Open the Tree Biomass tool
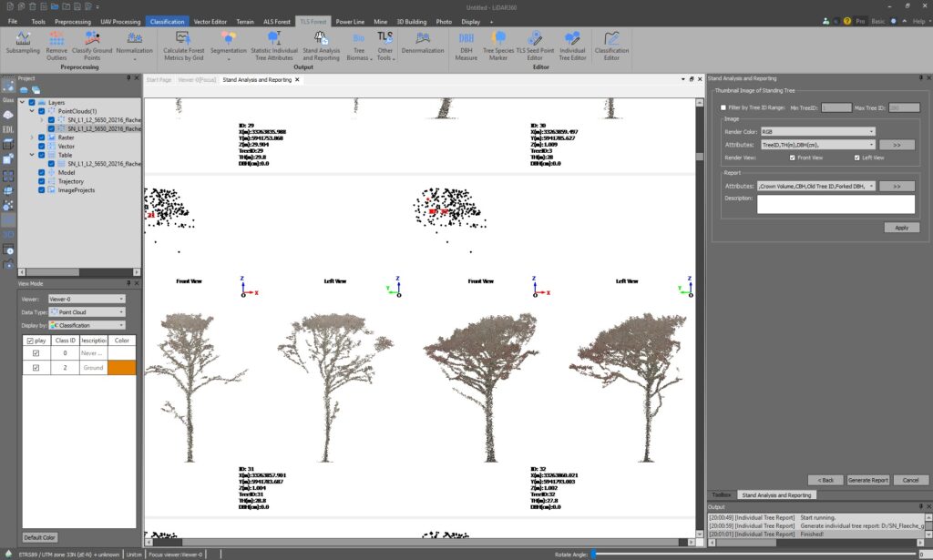The width and height of the screenshot is (933, 560). [358, 46]
